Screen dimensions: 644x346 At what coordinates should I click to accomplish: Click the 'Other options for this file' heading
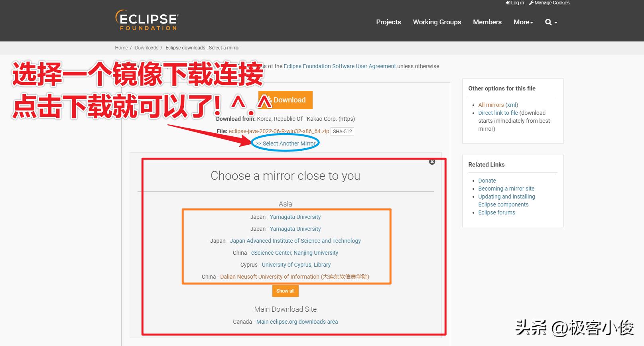(502, 88)
